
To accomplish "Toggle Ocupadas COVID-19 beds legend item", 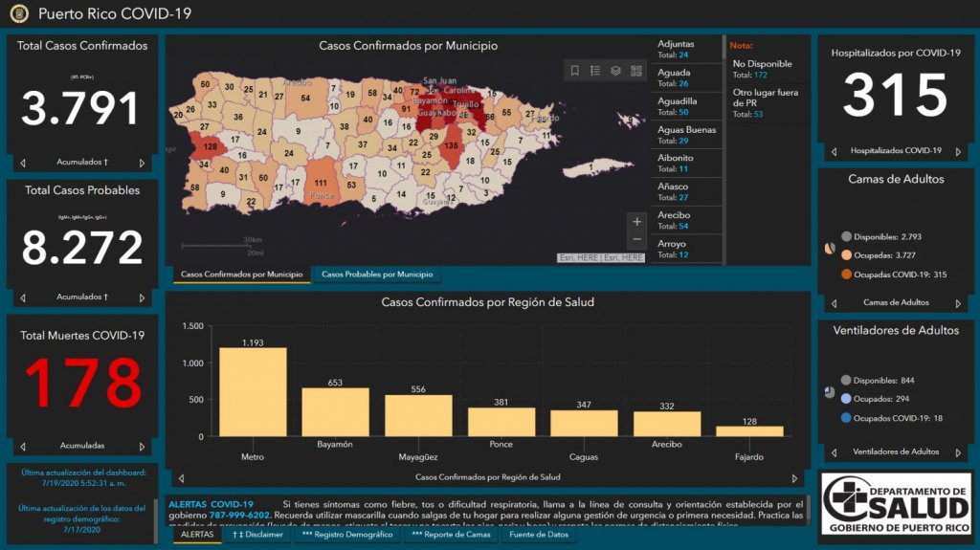I will tap(846, 275).
